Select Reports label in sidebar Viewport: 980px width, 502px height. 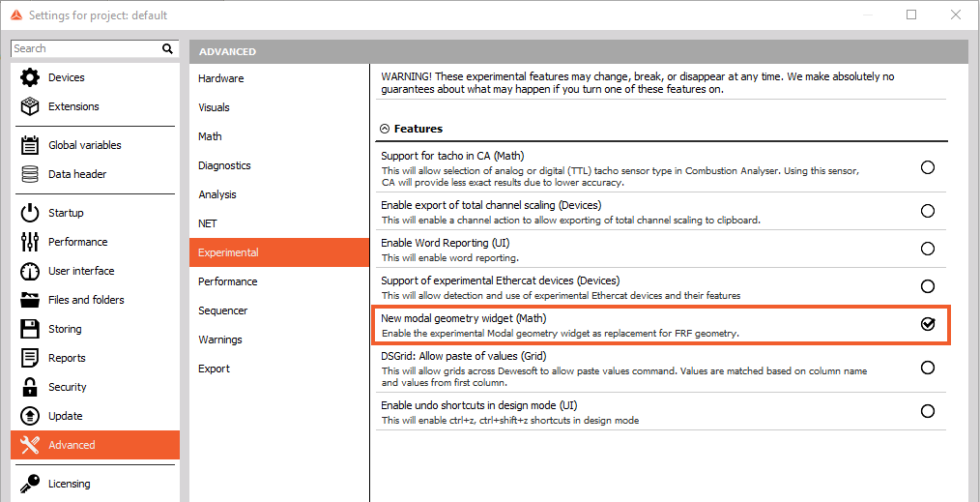[x=67, y=358]
